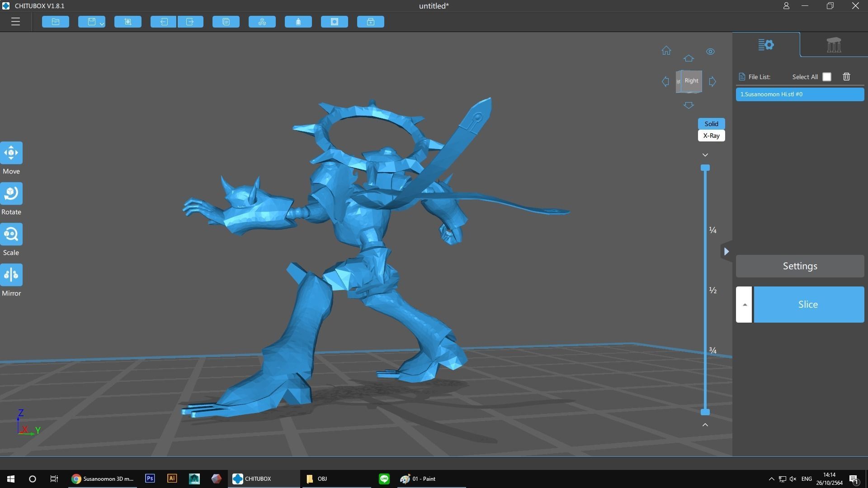Switch to Solid render mode

coord(711,124)
